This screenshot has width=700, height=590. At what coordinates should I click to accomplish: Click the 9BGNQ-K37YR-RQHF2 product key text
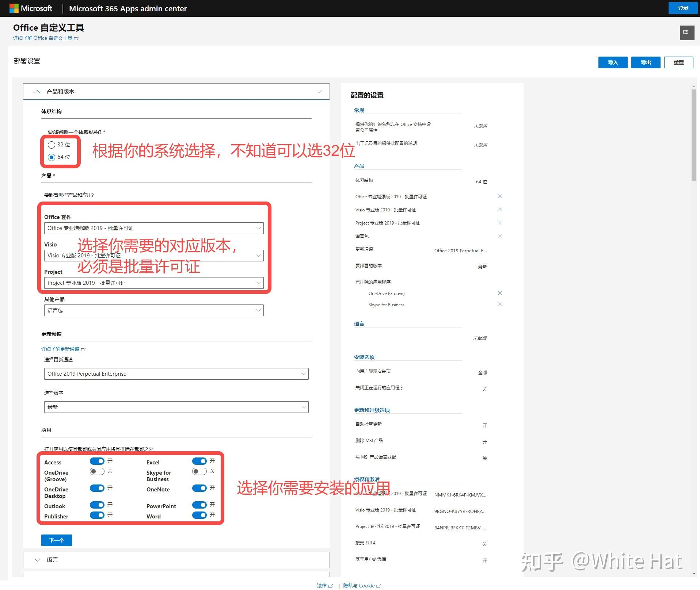tap(460, 512)
